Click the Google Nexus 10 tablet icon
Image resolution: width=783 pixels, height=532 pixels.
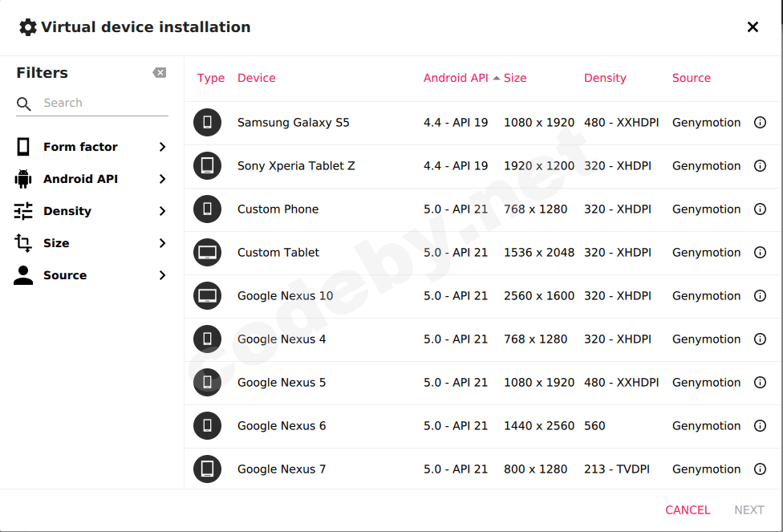point(207,296)
